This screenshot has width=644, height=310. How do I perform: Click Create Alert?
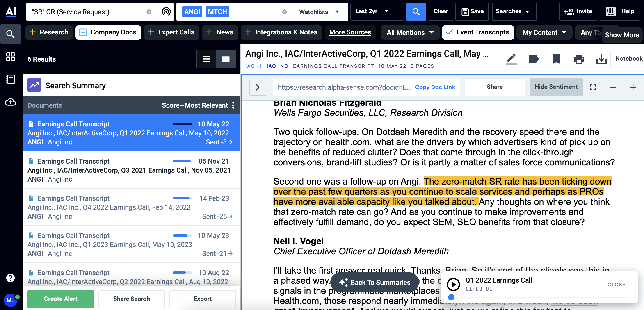pos(60,299)
